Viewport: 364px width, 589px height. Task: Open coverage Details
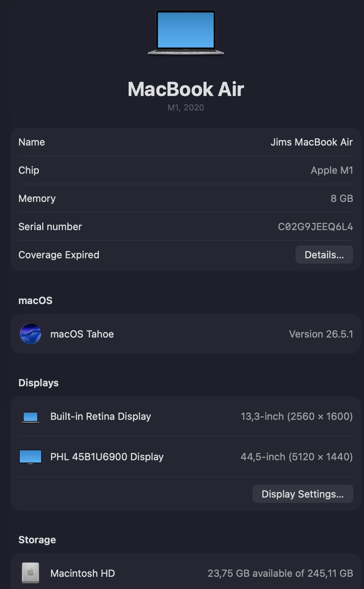coord(324,254)
